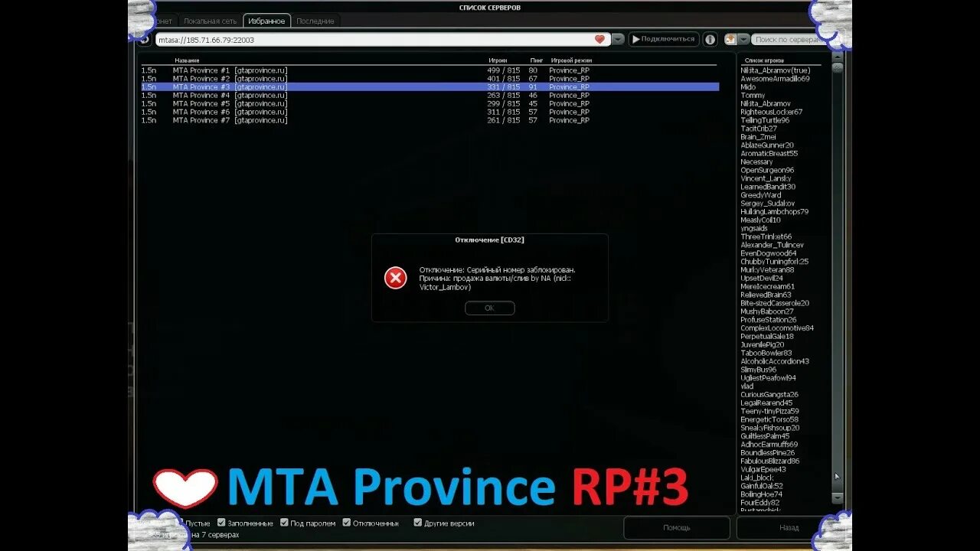This screenshot has height=551, width=980.
Task: Sort by the Игровой режим column header
Action: [571, 60]
